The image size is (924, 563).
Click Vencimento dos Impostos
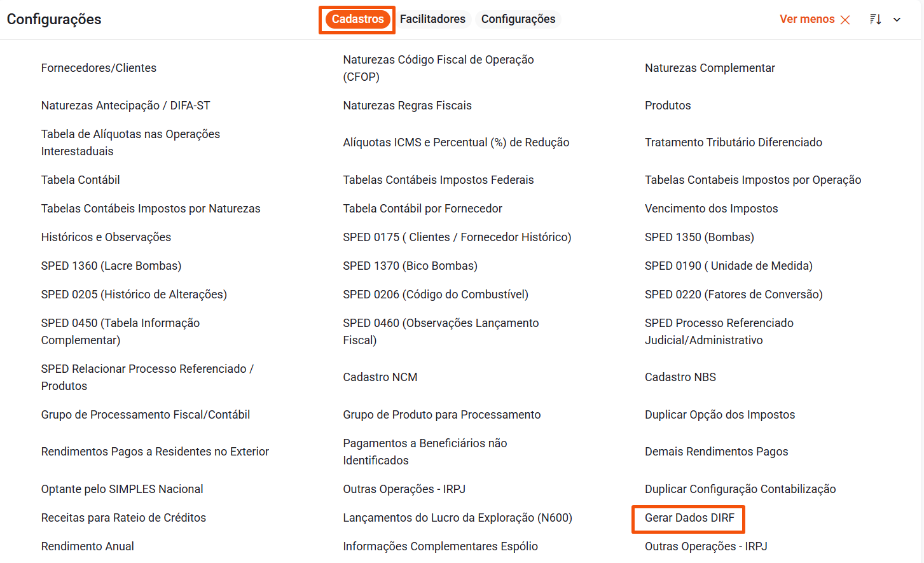click(711, 209)
